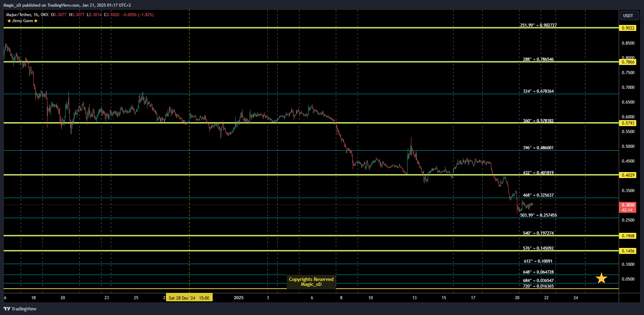644x315 pixels.
Task: Select the 0.6500 price scale value
Action: tap(628, 102)
